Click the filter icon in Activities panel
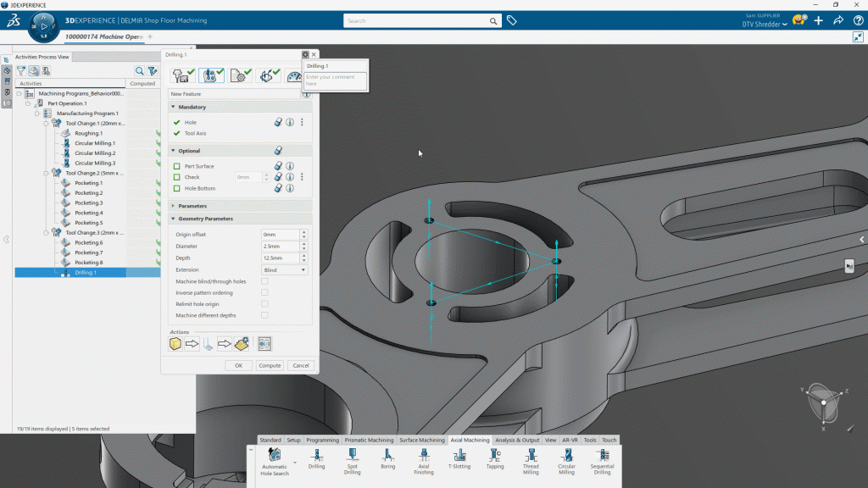 (21, 71)
